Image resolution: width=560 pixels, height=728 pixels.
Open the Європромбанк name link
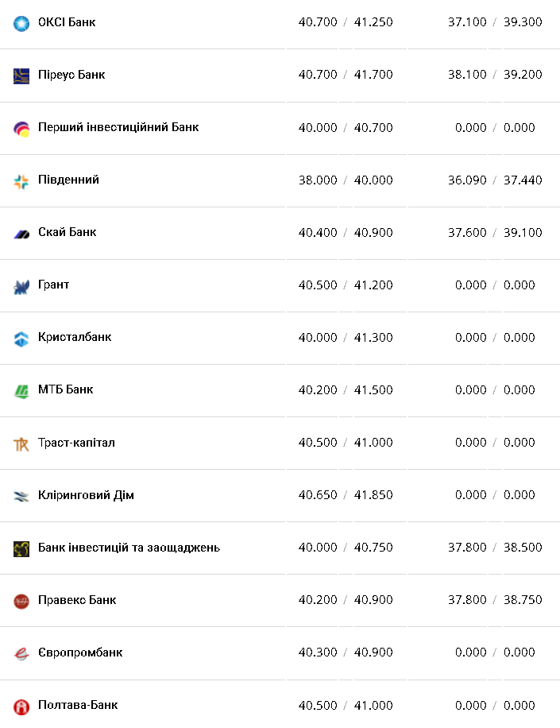[x=80, y=652]
